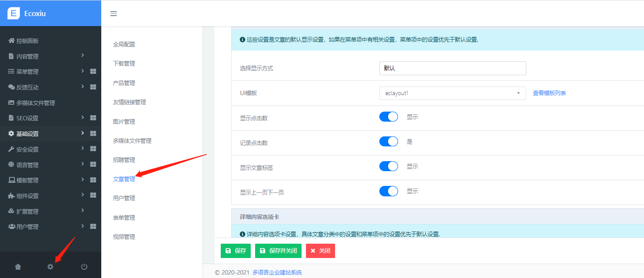
Task: Turn off 显示文章标签 toggle
Action: pyautogui.click(x=388, y=166)
